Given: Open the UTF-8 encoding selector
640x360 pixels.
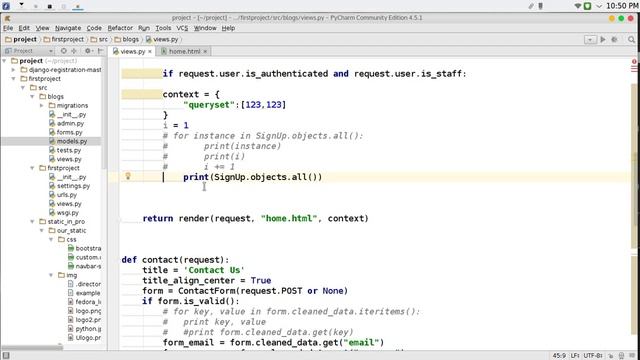Looking at the screenshot, I should click(x=593, y=356).
